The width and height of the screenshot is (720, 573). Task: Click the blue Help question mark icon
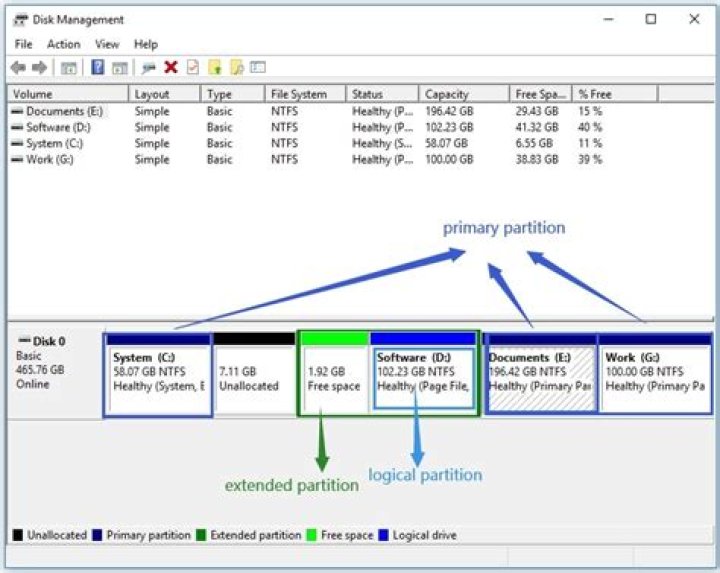[x=98, y=68]
